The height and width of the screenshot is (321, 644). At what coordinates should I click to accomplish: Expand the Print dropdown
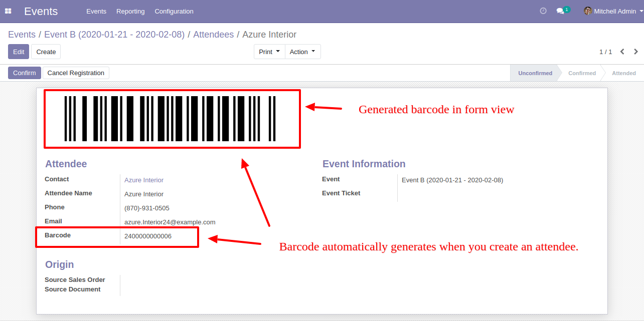click(x=269, y=52)
